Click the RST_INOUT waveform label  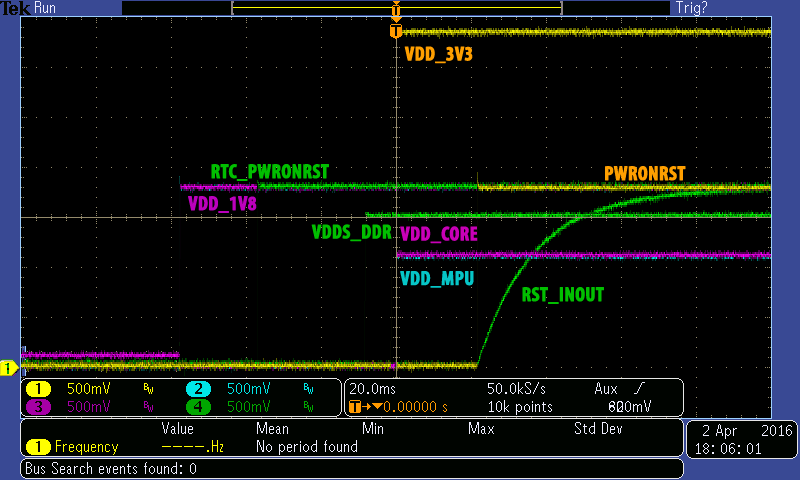562,295
